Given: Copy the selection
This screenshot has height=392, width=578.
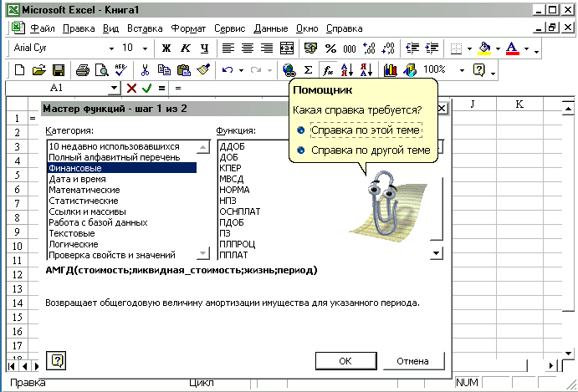Looking at the screenshot, I should (164, 70).
